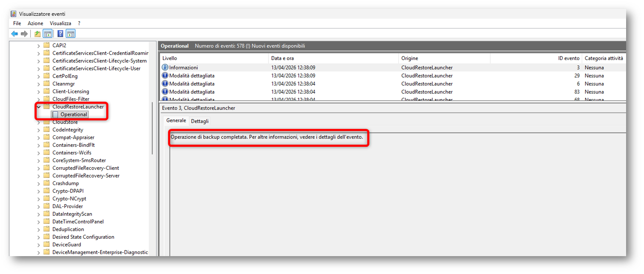
Task: Toggle the show/hide console tree icon
Action: [x=48, y=34]
